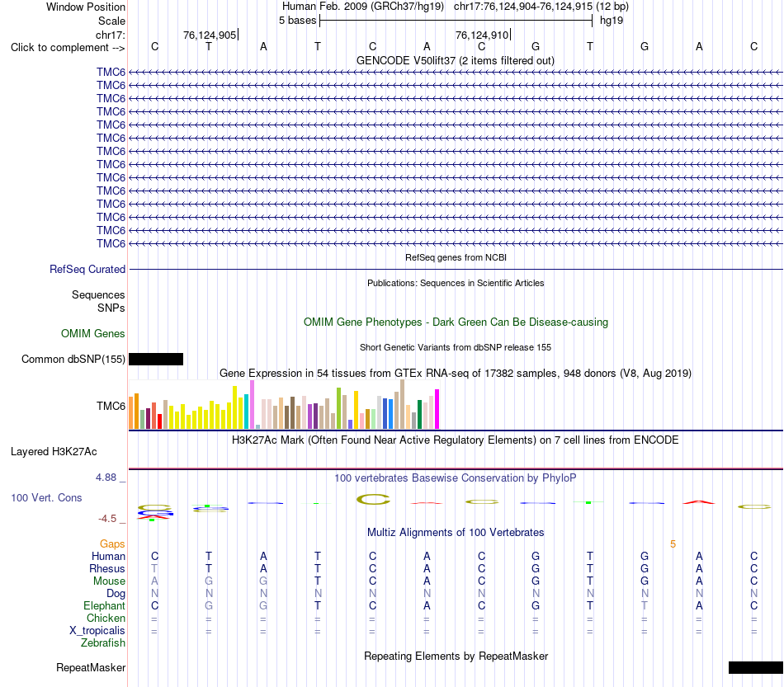The width and height of the screenshot is (784, 687).
Task: Click 'Multiz Alignments of 100 Vertebrates' title
Action: point(456,532)
